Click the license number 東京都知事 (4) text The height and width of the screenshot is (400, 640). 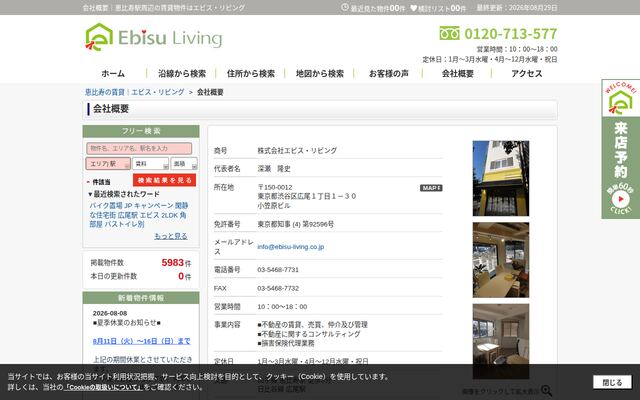(296, 224)
